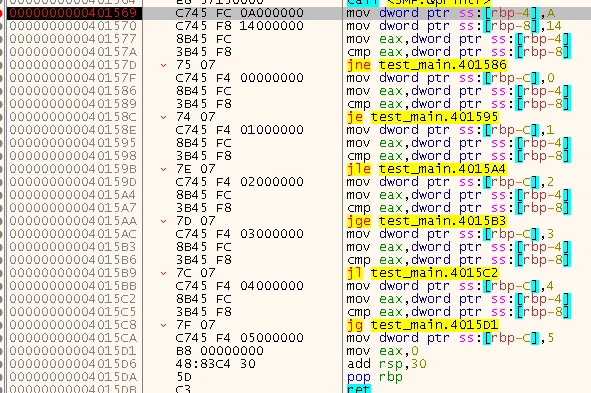Click the red breakpoint dot beside address 401569
591x393 pixels.
coord(2,13)
